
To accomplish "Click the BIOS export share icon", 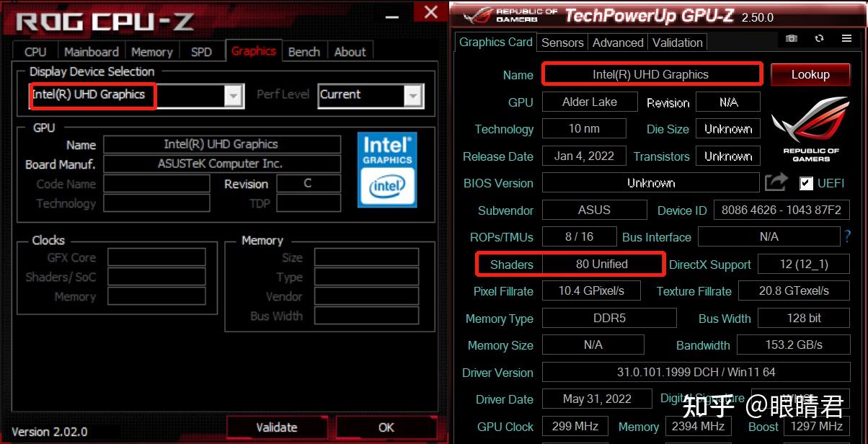I will (776, 182).
